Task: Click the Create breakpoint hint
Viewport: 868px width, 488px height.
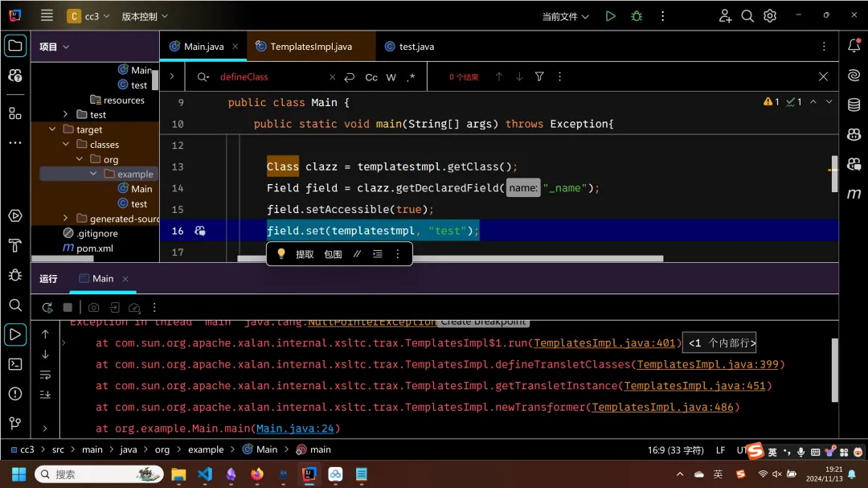Action: point(483,322)
